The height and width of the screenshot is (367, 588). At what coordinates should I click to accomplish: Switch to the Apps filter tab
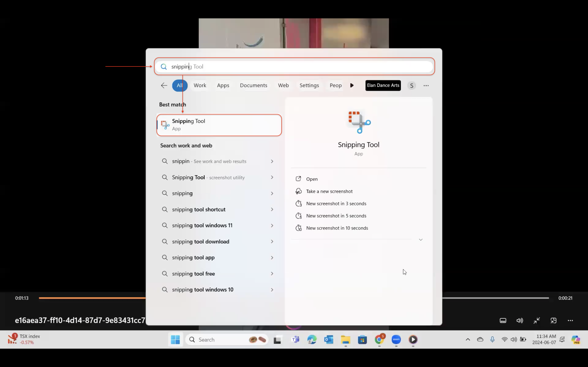(x=223, y=85)
